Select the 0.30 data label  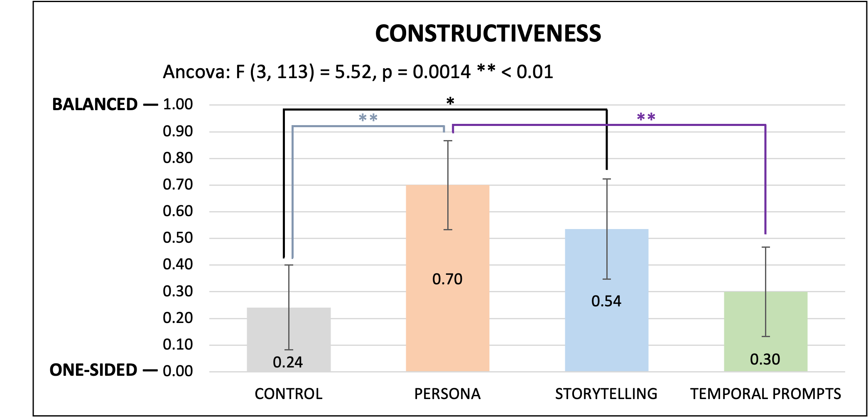pyautogui.click(x=765, y=359)
